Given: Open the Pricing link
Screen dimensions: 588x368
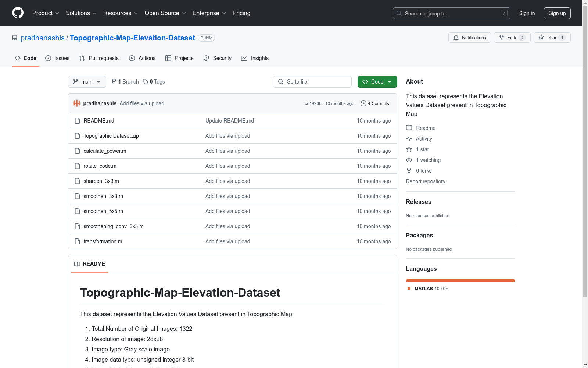Looking at the screenshot, I should (241, 13).
